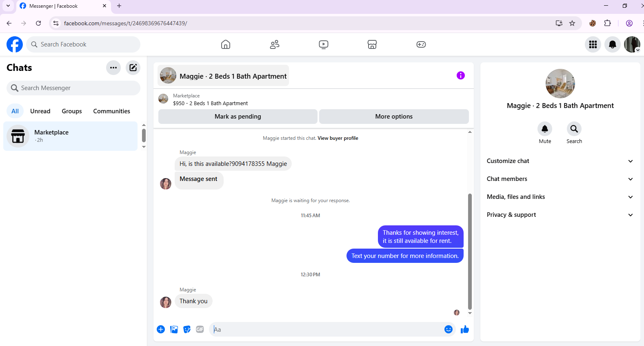This screenshot has width=644, height=346.
Task: Open the Marketplace chat in the list
Action: tap(71, 136)
